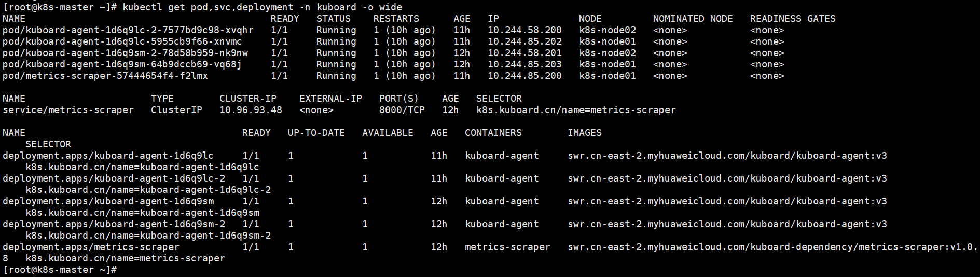Click the STATUS column header

pyautogui.click(x=334, y=19)
